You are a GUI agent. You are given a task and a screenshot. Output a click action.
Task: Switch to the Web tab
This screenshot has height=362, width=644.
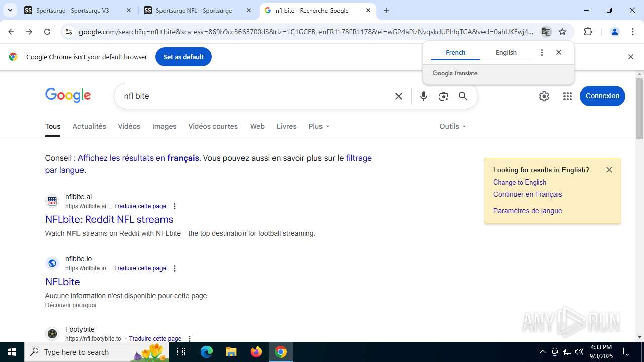point(257,126)
